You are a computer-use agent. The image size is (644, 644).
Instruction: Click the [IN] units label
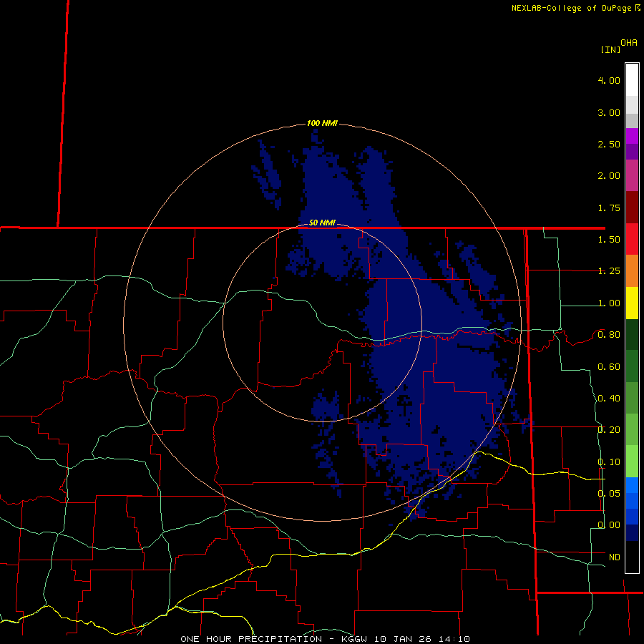610,49
